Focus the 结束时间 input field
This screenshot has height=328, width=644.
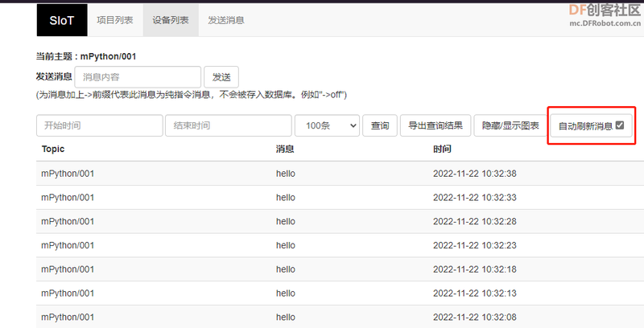click(x=229, y=125)
